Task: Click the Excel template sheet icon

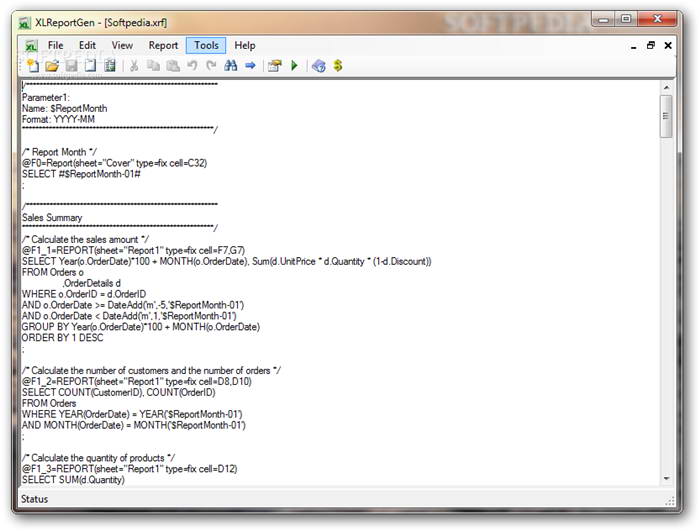Action: pyautogui.click(x=110, y=66)
